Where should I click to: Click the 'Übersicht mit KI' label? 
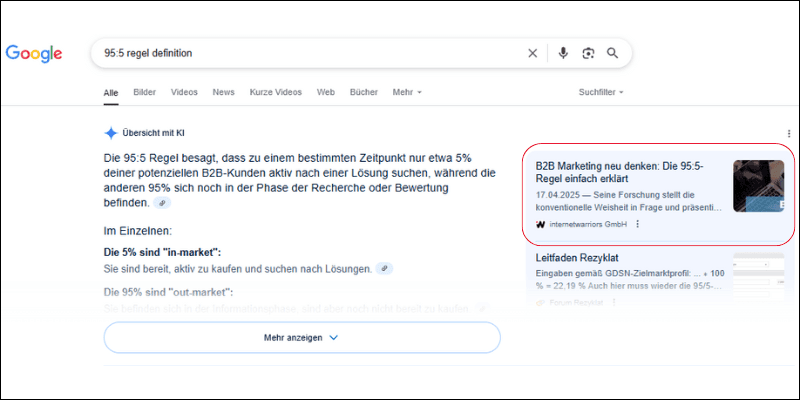[154, 134]
